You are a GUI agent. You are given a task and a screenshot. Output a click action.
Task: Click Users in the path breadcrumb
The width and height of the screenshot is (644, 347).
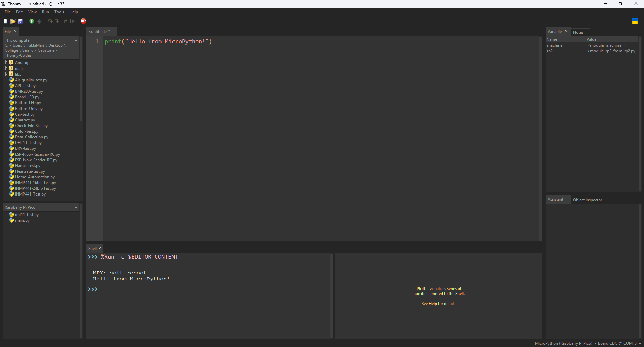coord(17,45)
